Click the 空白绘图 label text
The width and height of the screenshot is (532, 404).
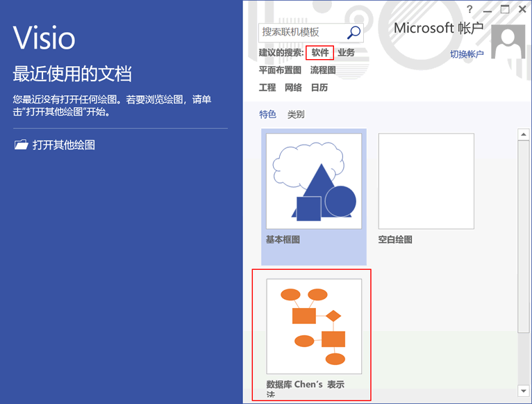point(395,240)
